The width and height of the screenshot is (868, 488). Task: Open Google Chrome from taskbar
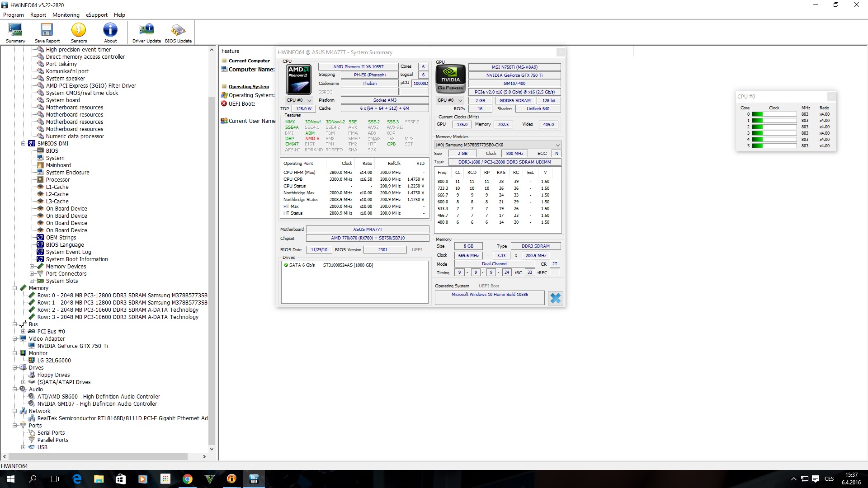[x=187, y=479]
